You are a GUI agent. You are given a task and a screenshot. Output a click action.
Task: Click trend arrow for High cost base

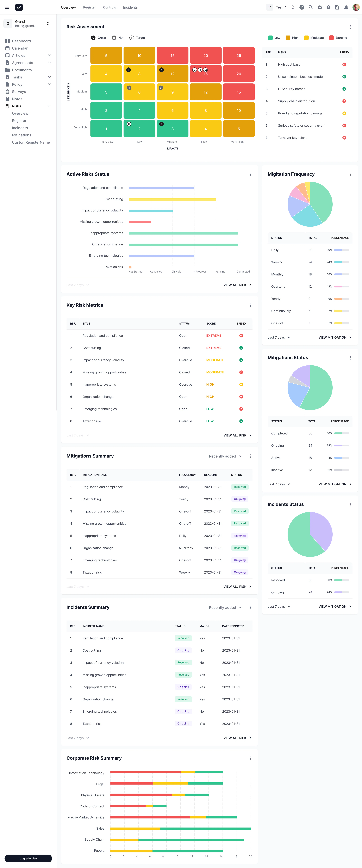click(x=344, y=64)
